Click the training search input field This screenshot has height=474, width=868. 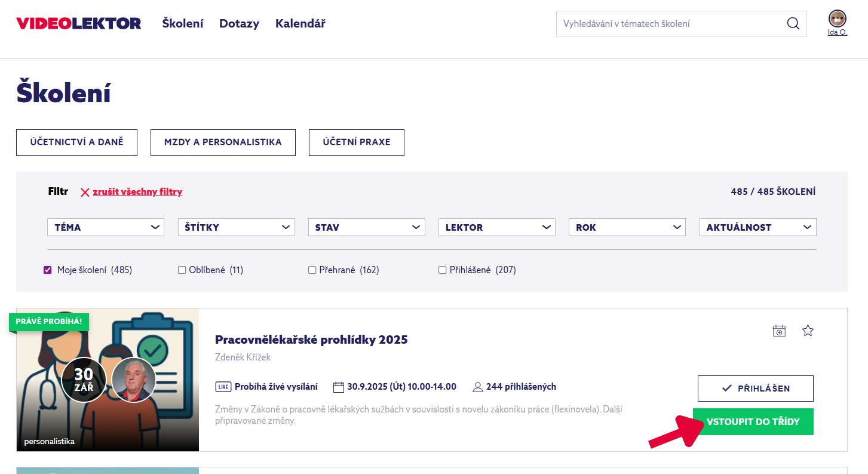669,24
